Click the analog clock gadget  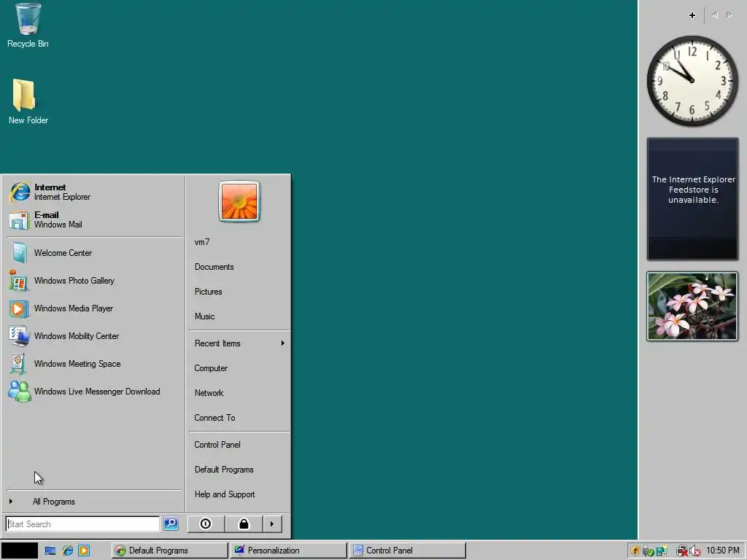pyautogui.click(x=692, y=81)
